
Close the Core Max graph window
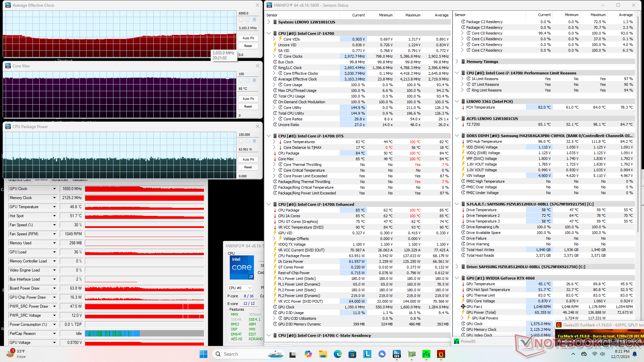coord(258,66)
